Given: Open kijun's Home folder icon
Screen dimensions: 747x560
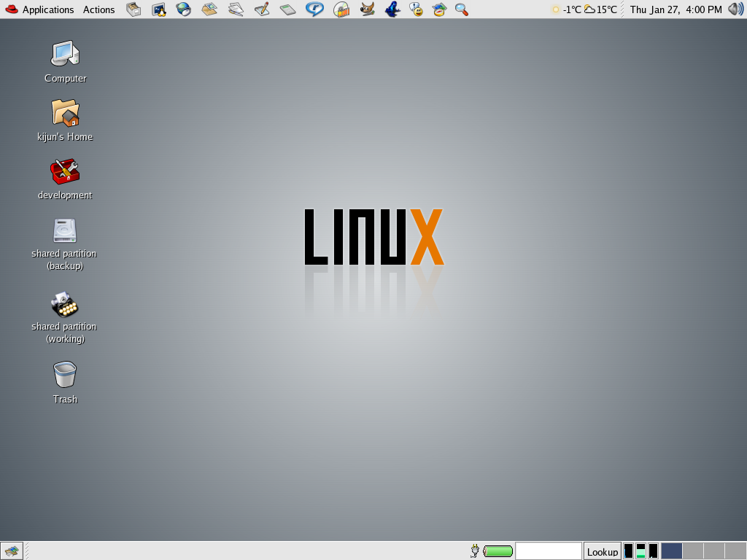Looking at the screenshot, I should (x=65, y=112).
